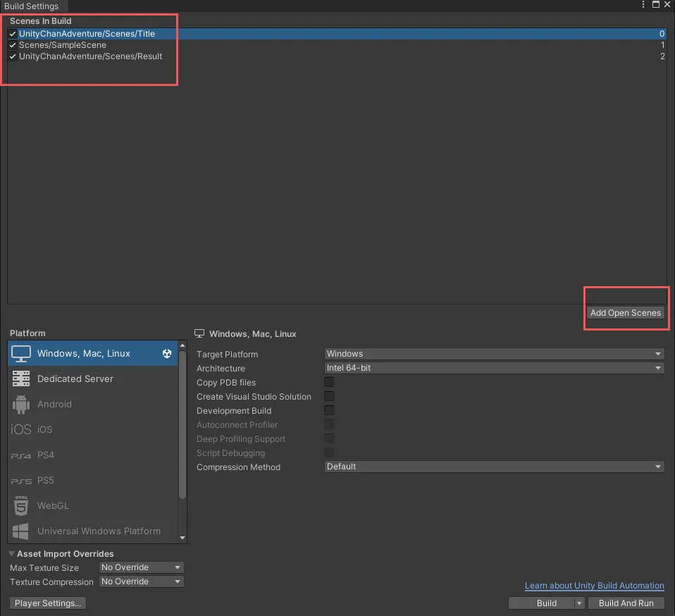This screenshot has height=616, width=675.
Task: Toggle the Copy PDB files checkbox
Action: 329,382
